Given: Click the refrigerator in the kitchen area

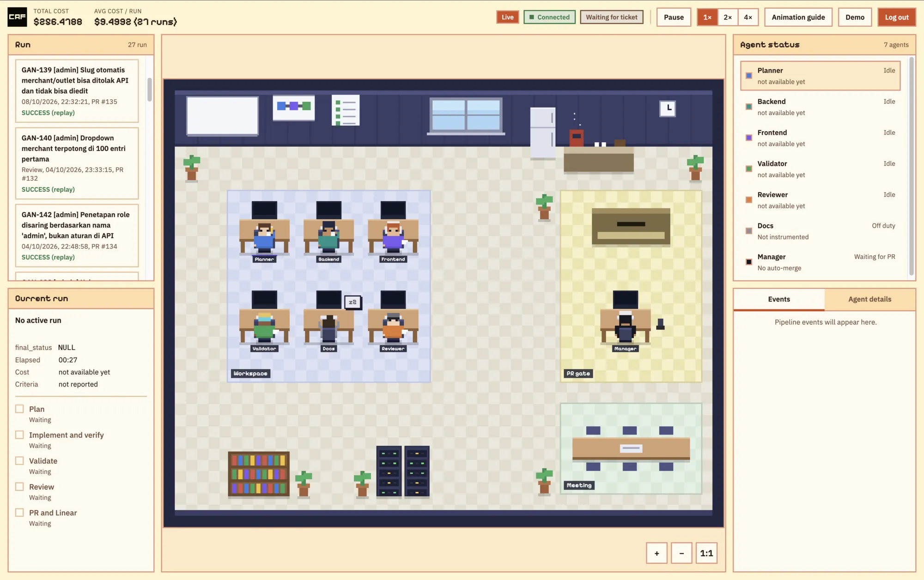Looking at the screenshot, I should [x=543, y=133].
